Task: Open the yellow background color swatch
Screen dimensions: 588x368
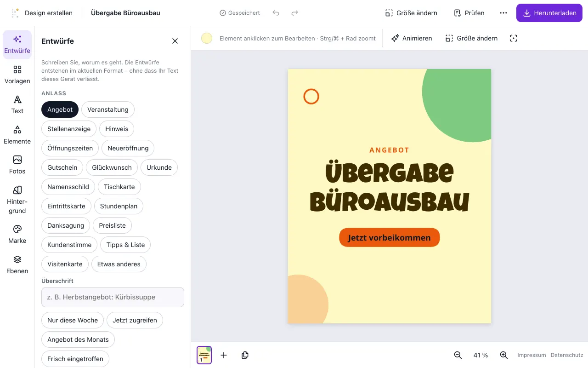Action: coord(207,38)
